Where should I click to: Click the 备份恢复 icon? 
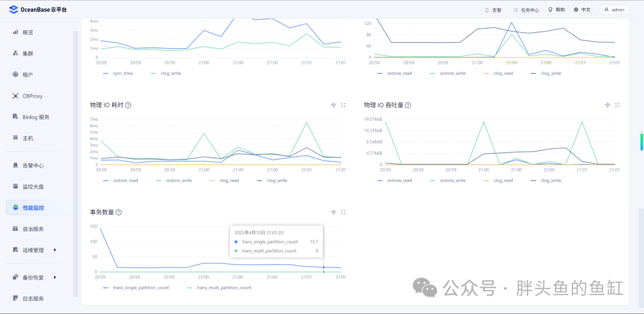click(x=16, y=278)
